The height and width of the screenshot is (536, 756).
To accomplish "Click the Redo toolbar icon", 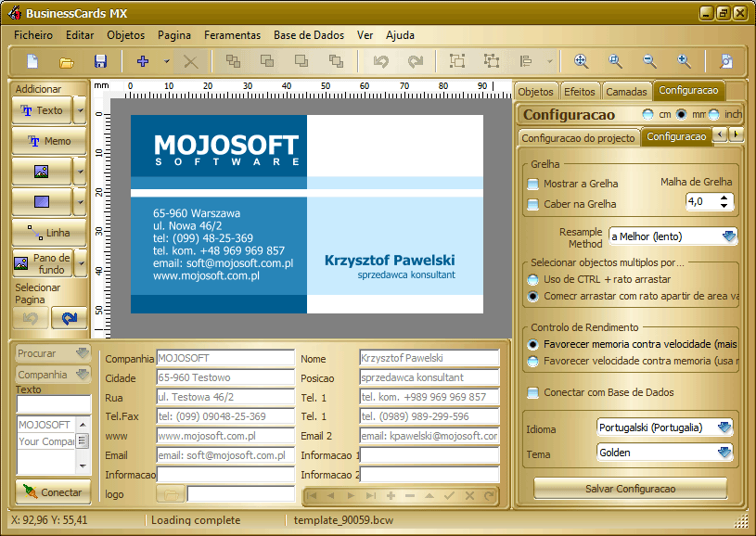I will [x=416, y=61].
